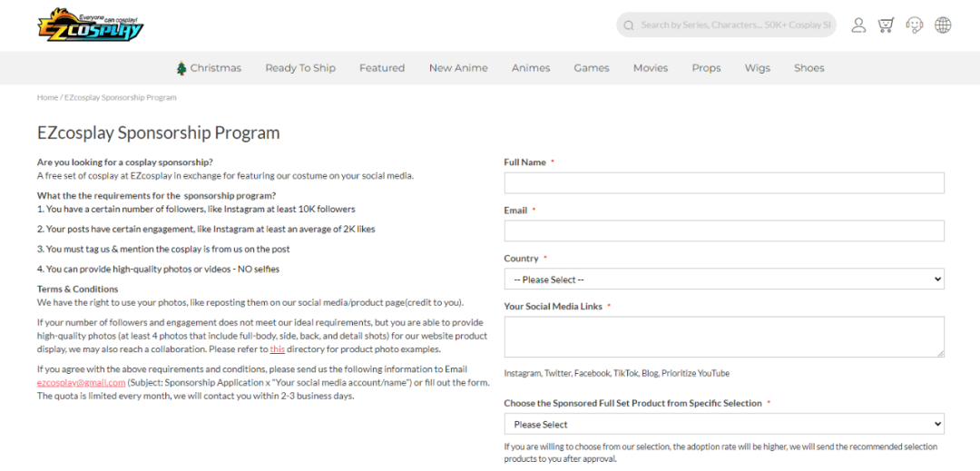This screenshot has height=471, width=980.
Task: Open the Ready To Ship menu
Action: tap(300, 68)
